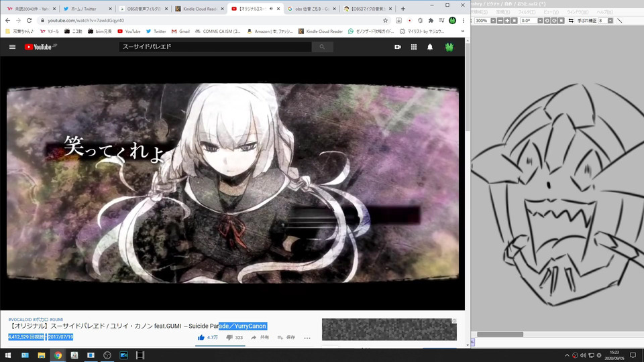
Task: Open the SAI rotation angle dropdown
Action: click(x=540, y=21)
